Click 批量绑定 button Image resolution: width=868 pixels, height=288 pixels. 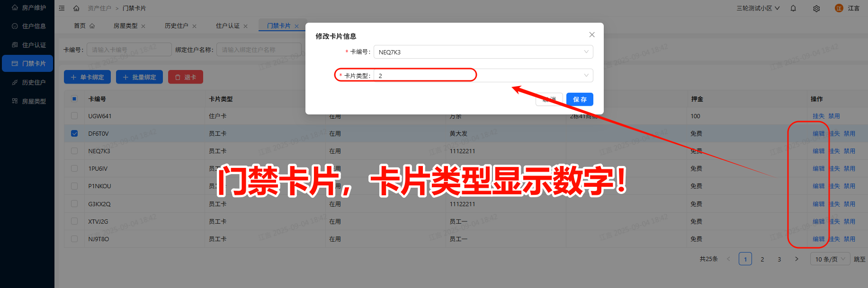[139, 77]
